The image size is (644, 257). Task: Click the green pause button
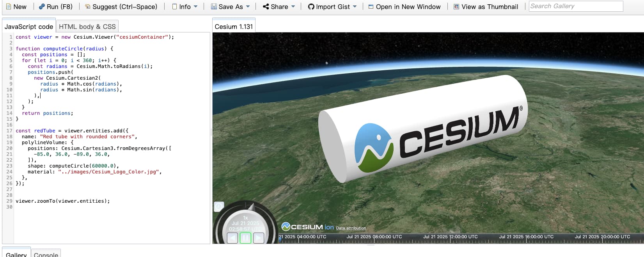tap(245, 238)
